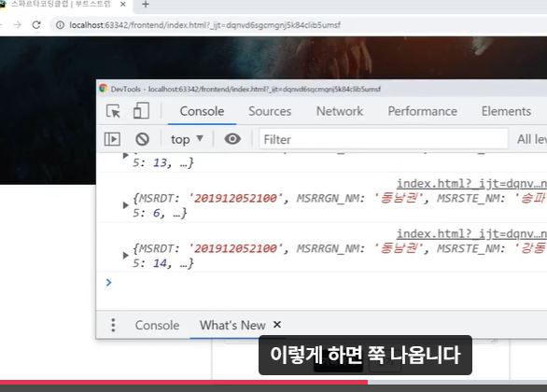The height and width of the screenshot is (392, 547).
Task: Click the localhost address bar URL
Action: coord(204,25)
